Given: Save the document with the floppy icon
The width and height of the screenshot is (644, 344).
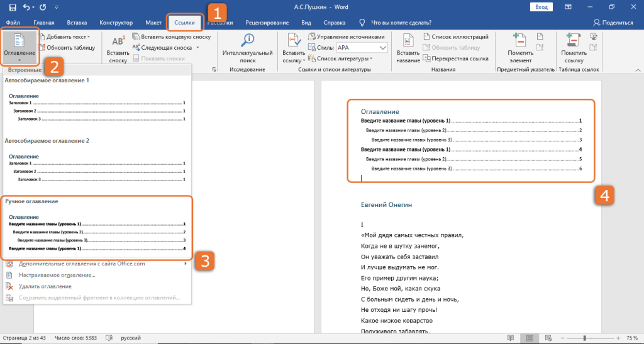Looking at the screenshot, I should (x=13, y=7).
